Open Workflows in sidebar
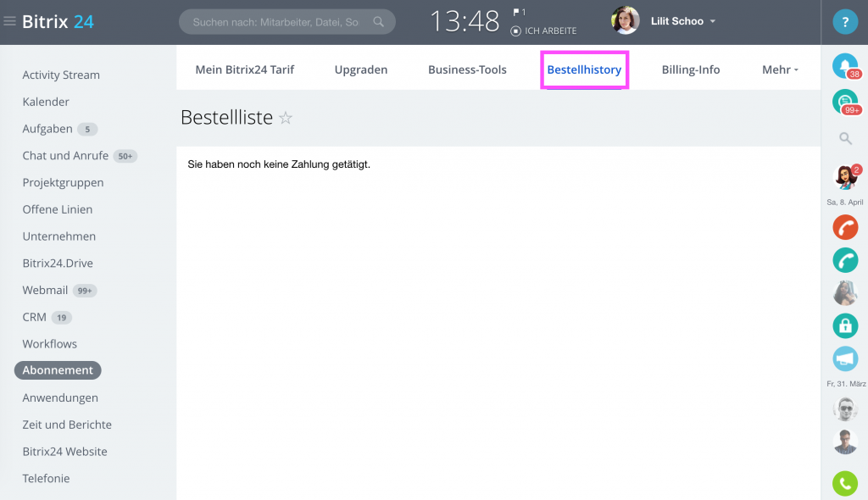Screen dimensions: 868x500 tap(50, 344)
